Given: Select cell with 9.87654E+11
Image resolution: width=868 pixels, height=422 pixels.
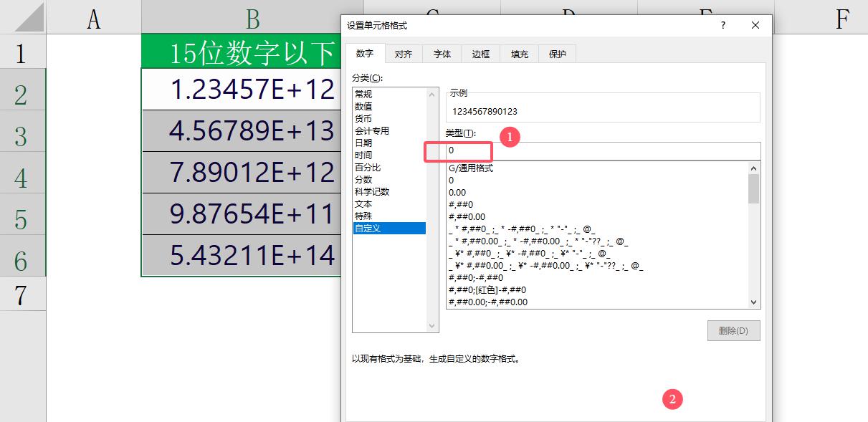Looking at the screenshot, I should (x=241, y=214).
